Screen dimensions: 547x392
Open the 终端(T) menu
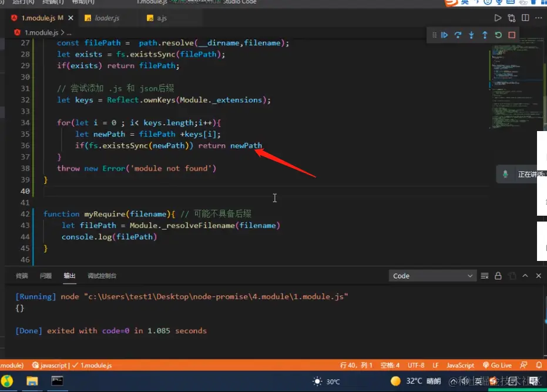53,2
